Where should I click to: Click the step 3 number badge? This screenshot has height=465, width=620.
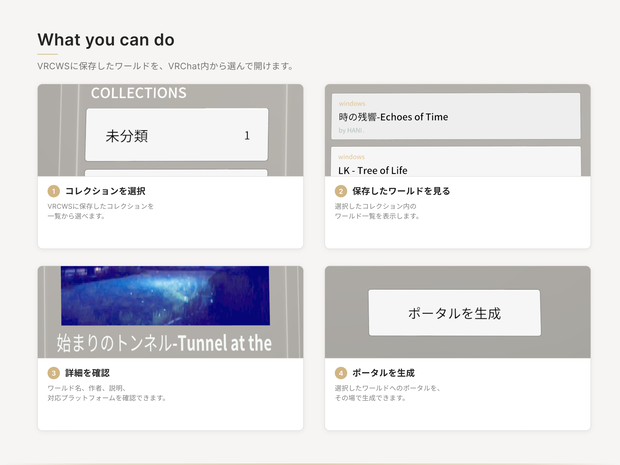coord(53,373)
